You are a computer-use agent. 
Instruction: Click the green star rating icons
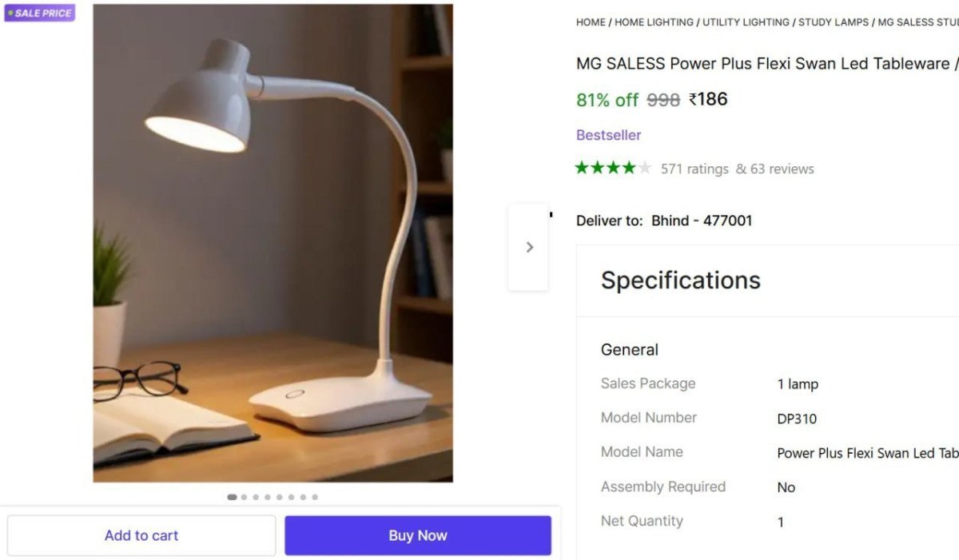tap(613, 168)
